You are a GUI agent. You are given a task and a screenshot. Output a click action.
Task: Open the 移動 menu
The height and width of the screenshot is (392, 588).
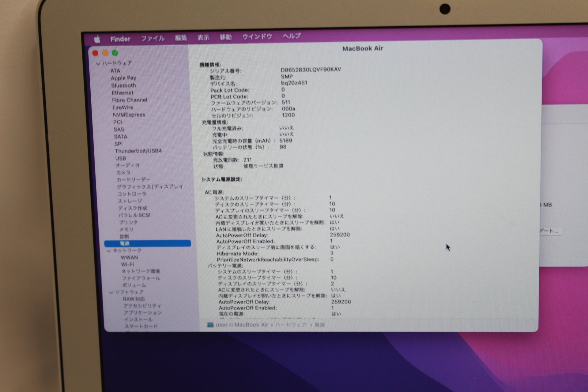click(226, 37)
